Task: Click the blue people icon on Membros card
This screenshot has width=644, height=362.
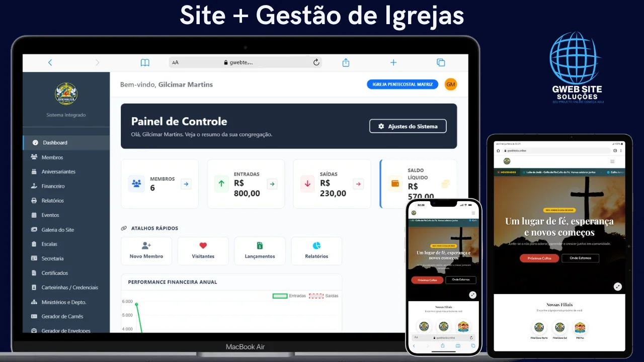Action: tap(136, 184)
